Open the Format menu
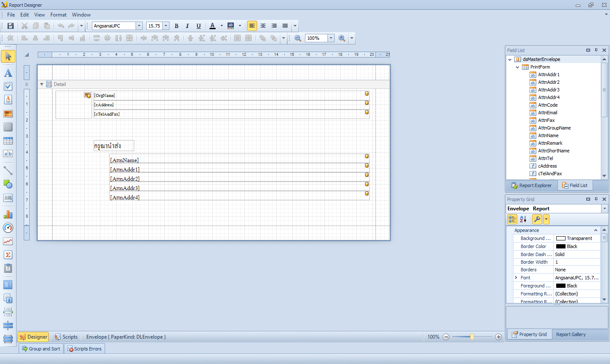 (x=58, y=15)
